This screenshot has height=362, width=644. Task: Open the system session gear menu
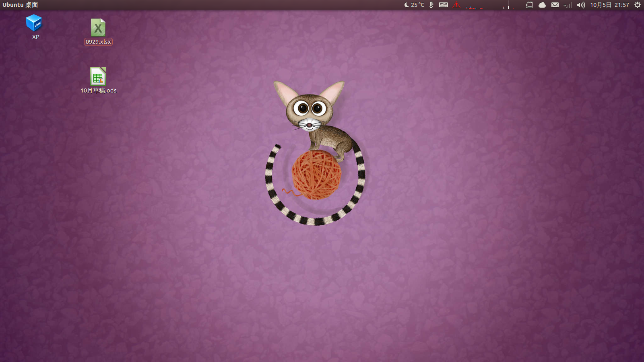point(638,5)
